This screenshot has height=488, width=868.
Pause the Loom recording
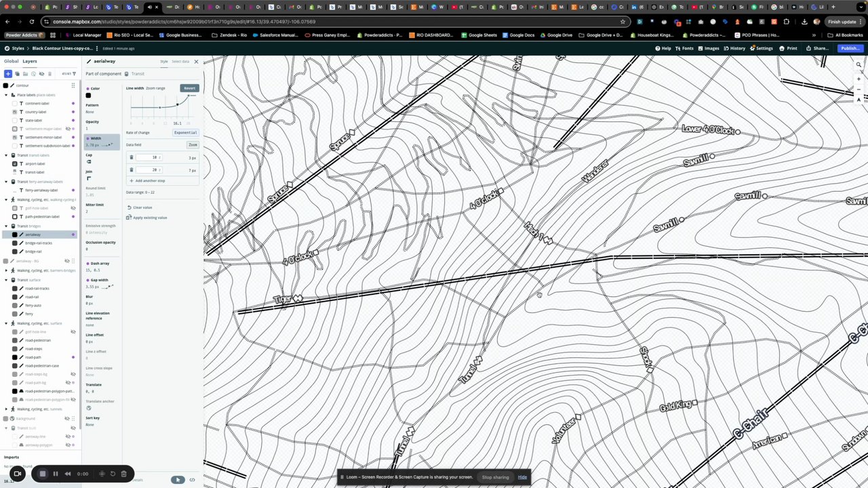(x=56, y=474)
